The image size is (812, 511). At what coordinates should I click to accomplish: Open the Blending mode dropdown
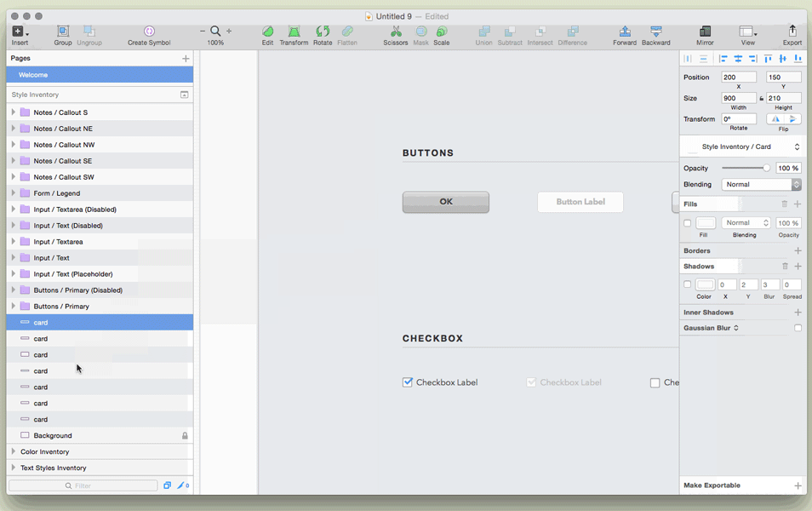tap(761, 184)
